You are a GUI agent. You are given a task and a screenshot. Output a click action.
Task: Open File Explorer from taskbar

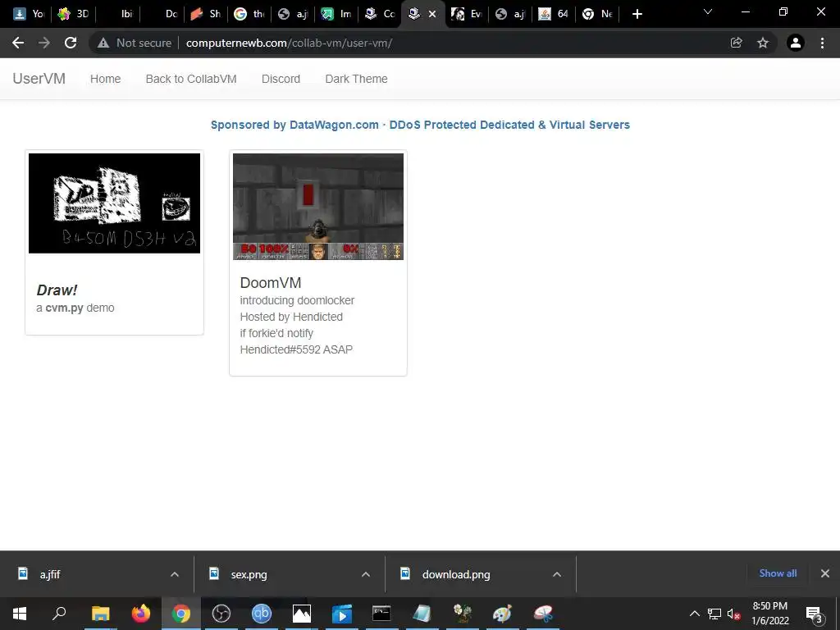[x=100, y=614]
